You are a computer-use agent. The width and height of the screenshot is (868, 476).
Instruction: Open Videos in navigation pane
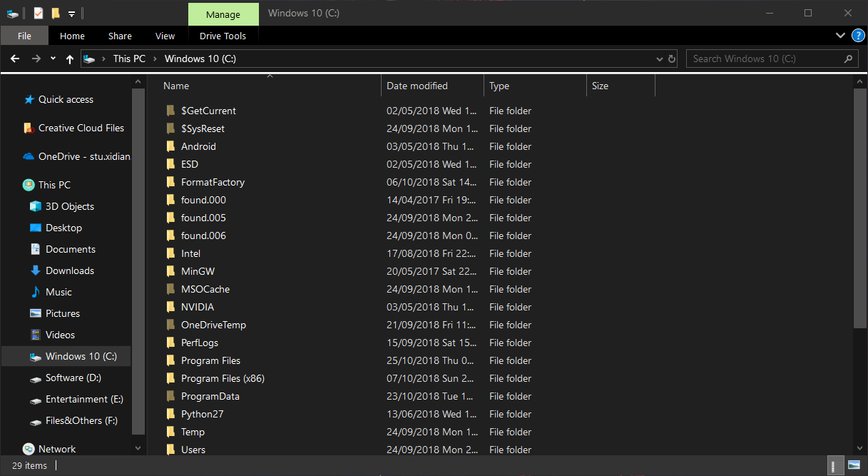click(x=60, y=335)
